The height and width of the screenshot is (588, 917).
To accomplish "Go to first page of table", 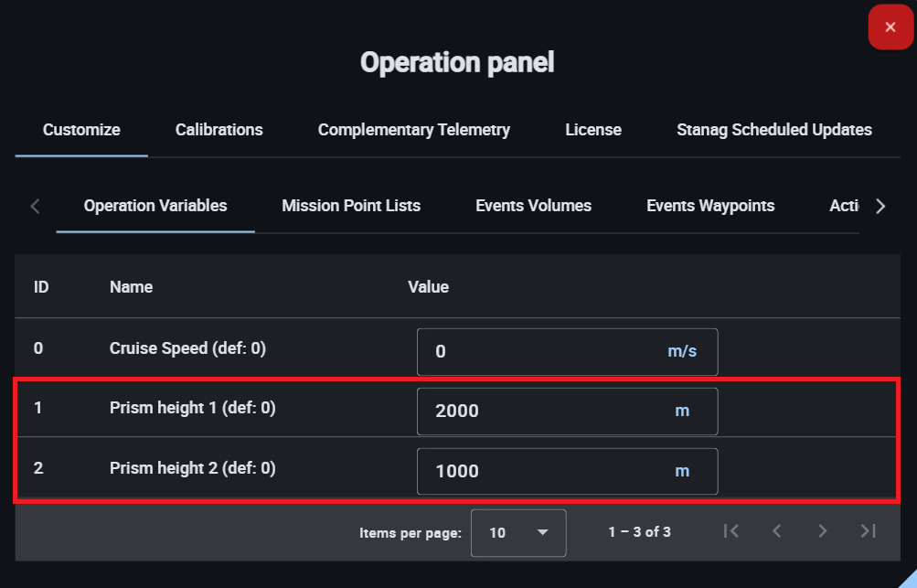I will tap(730, 531).
